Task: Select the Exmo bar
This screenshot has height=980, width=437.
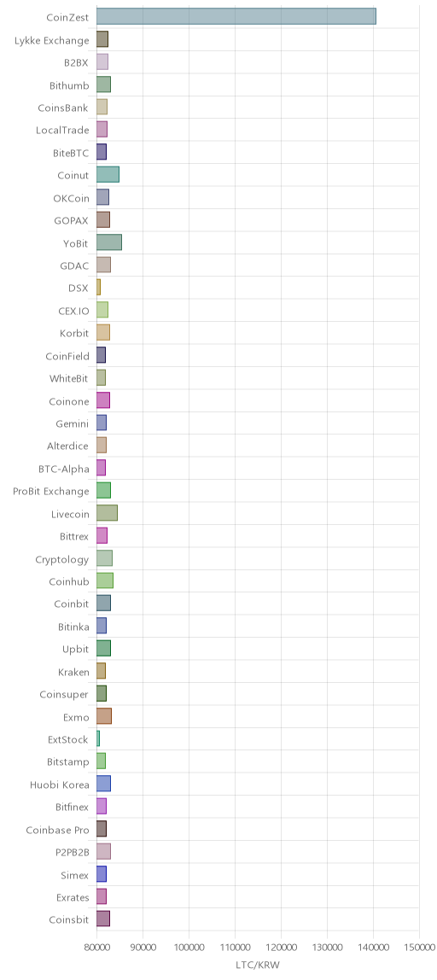Action: [x=104, y=716]
